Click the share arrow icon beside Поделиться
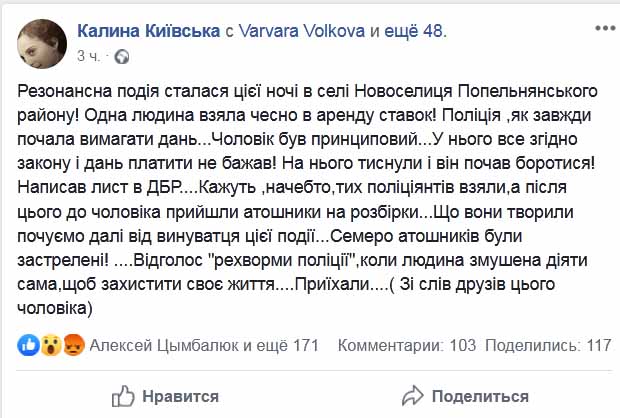The height and width of the screenshot is (418, 620). [x=412, y=396]
